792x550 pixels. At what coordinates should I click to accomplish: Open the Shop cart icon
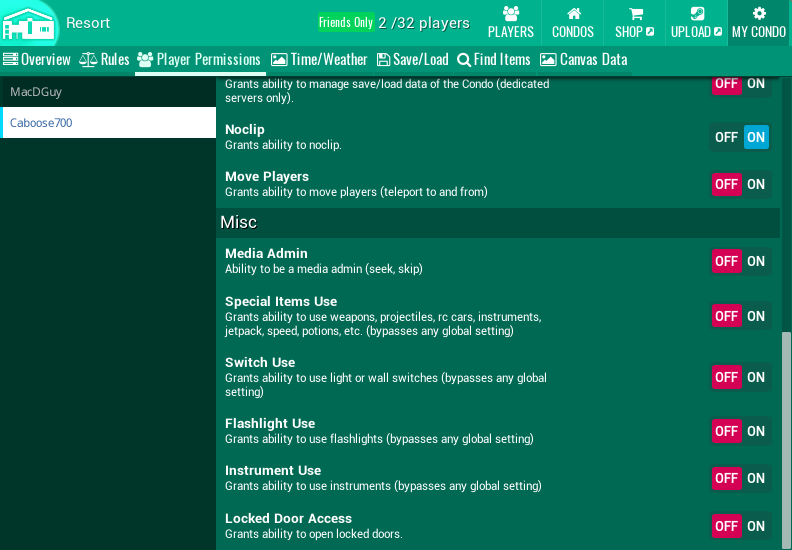point(635,13)
